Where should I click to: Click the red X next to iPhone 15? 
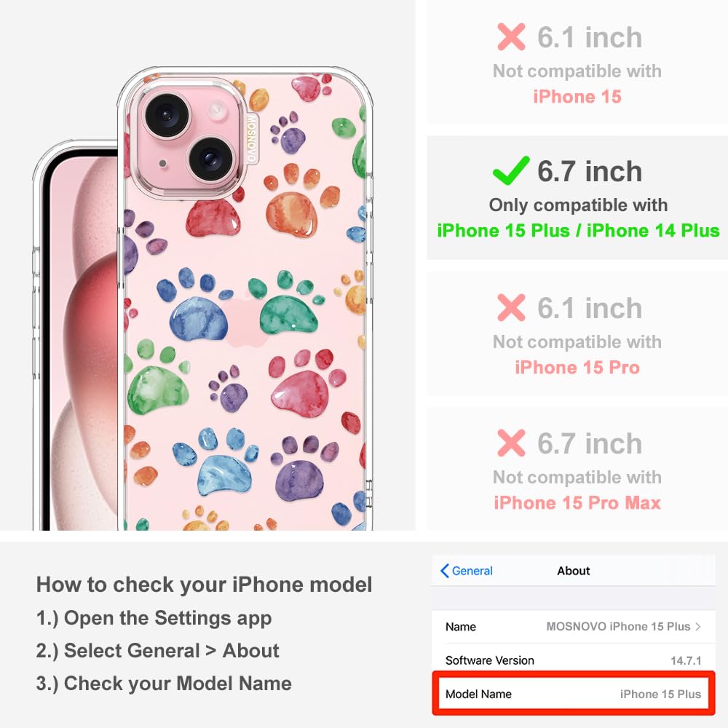point(511,36)
